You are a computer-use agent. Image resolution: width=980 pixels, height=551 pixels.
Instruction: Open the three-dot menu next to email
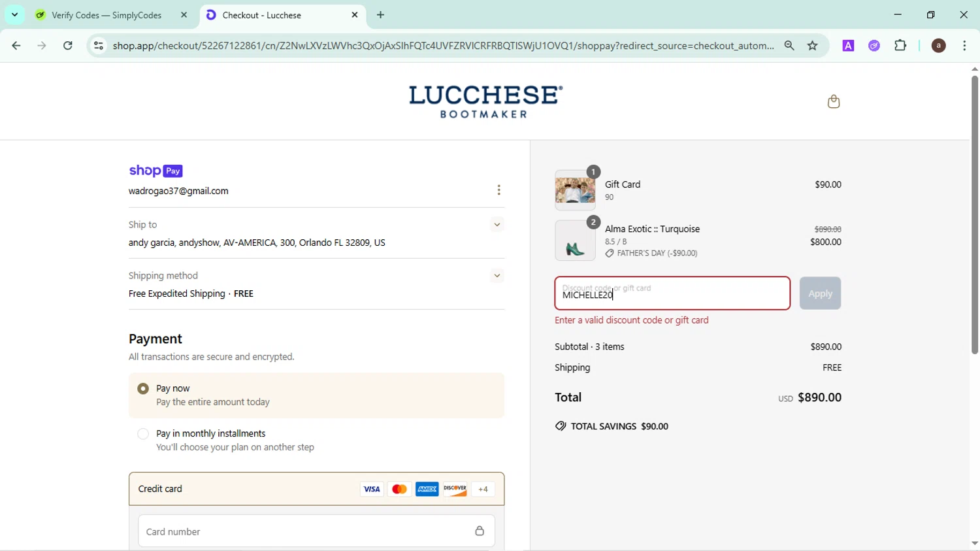click(499, 190)
